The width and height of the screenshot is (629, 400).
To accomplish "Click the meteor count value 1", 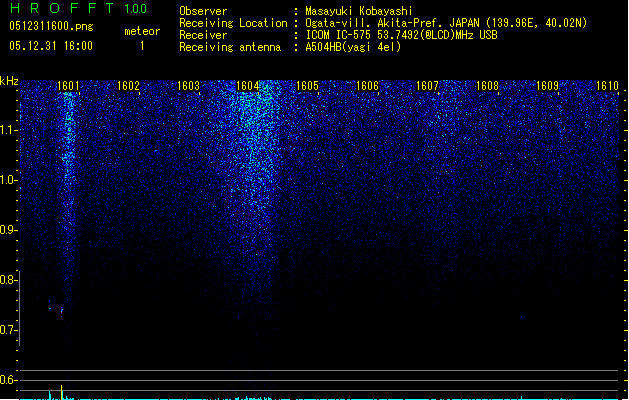I will 142,46.
